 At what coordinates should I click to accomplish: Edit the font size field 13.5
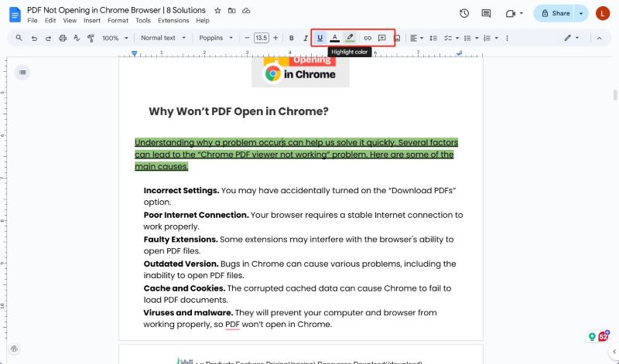262,38
